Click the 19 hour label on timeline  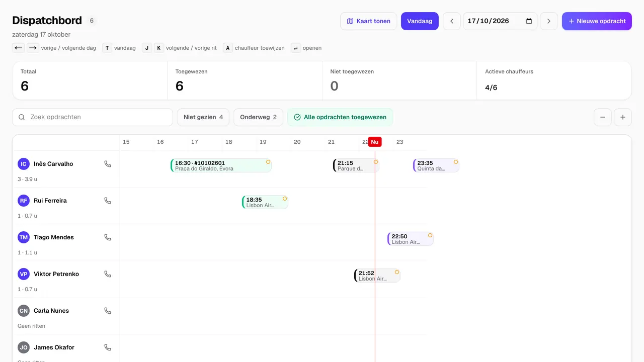click(263, 142)
